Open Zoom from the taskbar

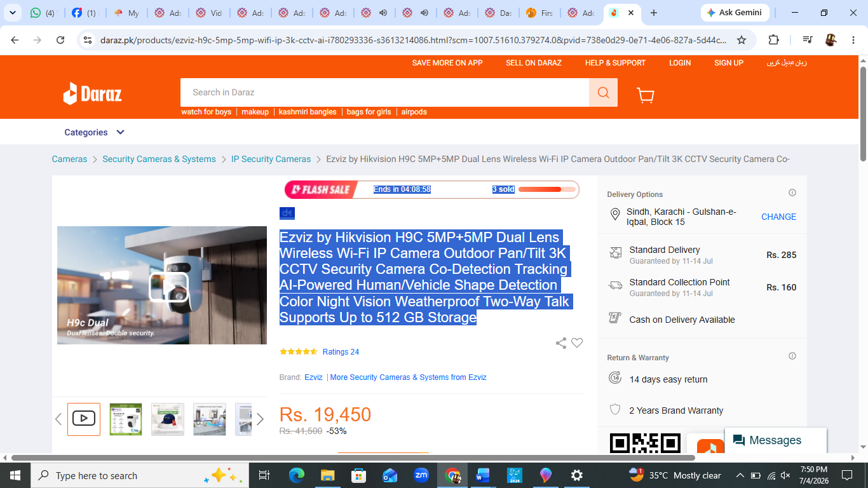[421, 475]
